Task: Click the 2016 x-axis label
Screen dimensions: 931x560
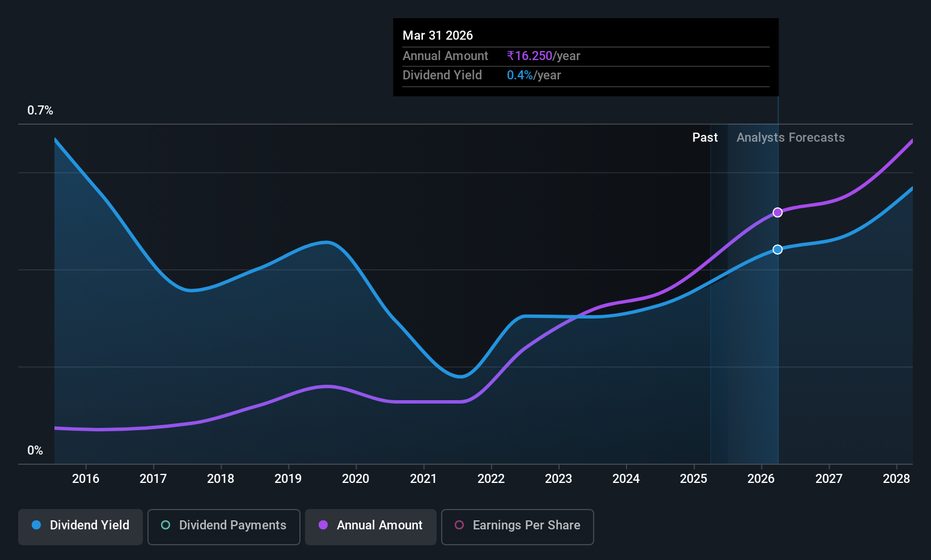Action: coord(86,479)
